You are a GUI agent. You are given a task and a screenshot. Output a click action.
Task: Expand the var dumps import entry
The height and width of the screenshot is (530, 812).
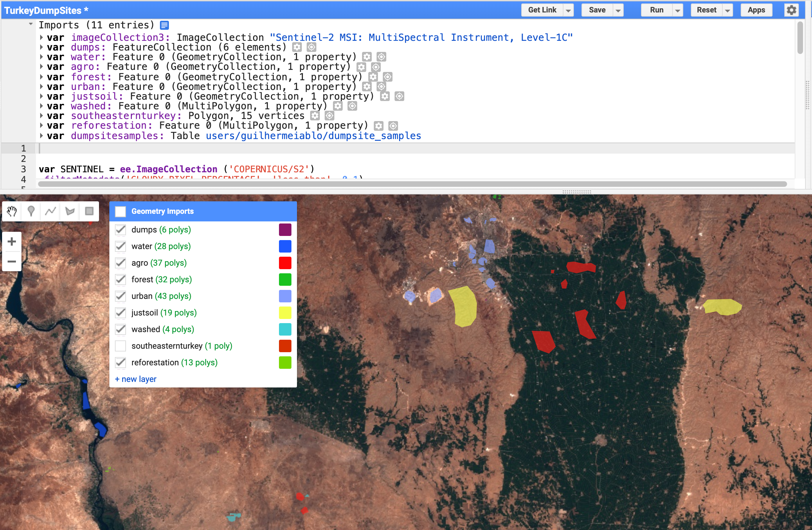click(x=41, y=47)
